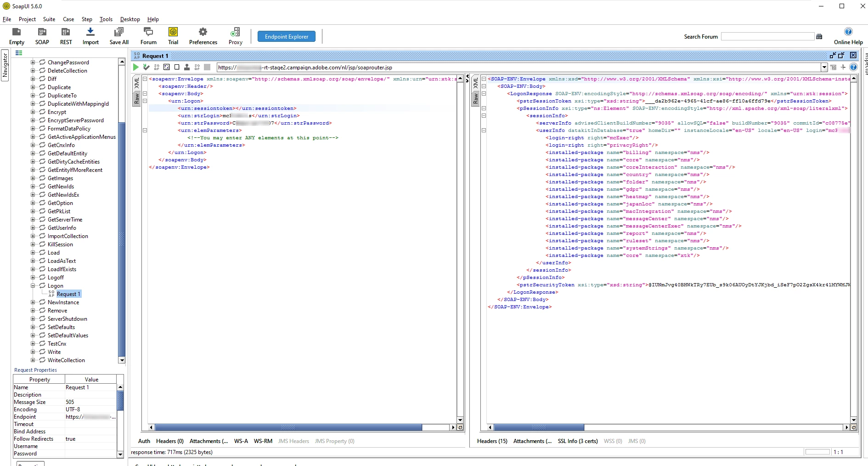
Task: Click the add assertion checkmark icon
Action: pos(147,67)
